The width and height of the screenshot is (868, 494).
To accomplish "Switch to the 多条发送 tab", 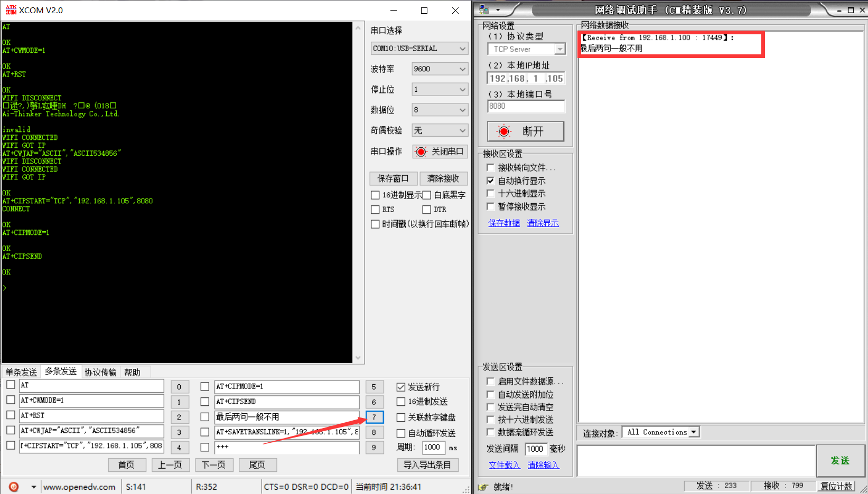I will 61,371.
